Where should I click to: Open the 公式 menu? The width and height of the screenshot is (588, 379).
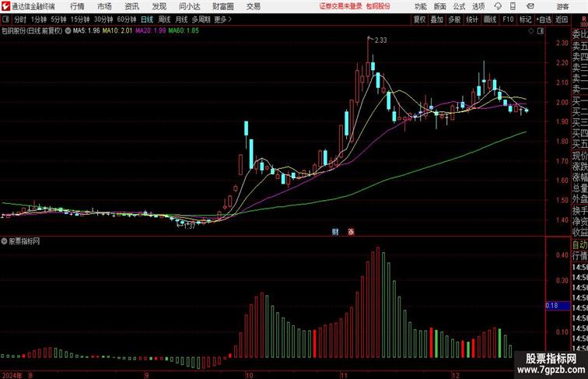(459, 6)
